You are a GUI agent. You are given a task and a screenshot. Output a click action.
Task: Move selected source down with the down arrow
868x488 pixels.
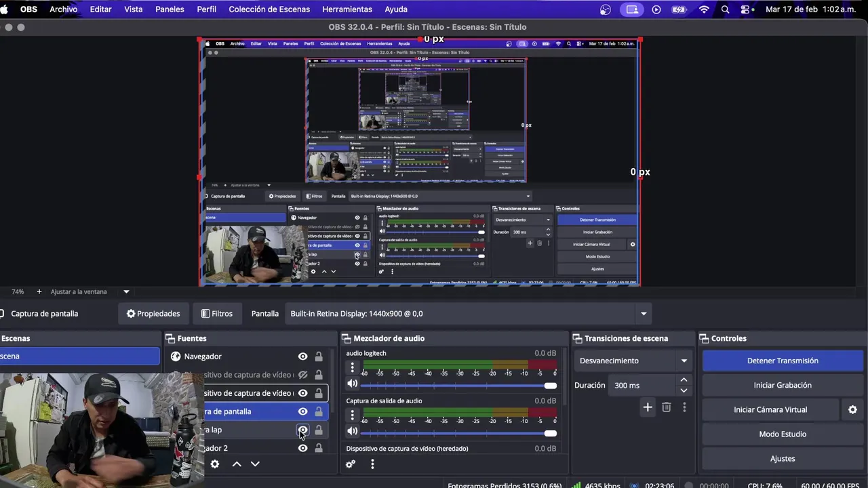pyautogui.click(x=255, y=464)
